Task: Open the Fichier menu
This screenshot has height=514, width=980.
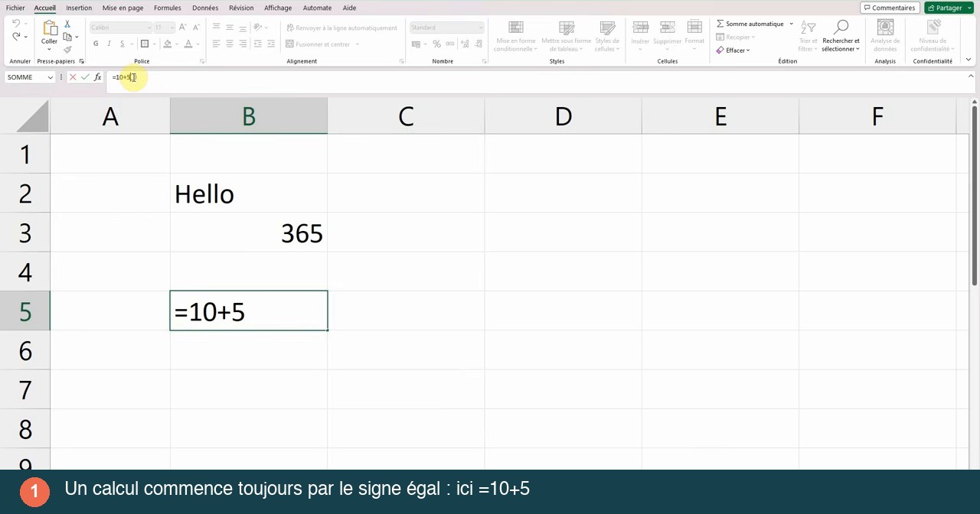Action: coord(15,8)
